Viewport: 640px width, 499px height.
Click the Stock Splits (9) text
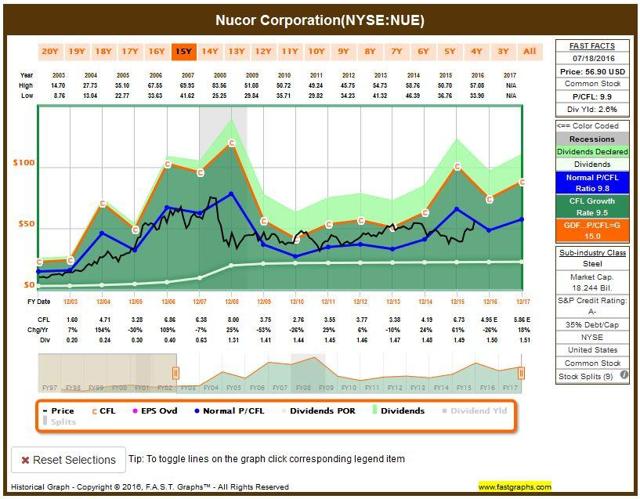585,376
